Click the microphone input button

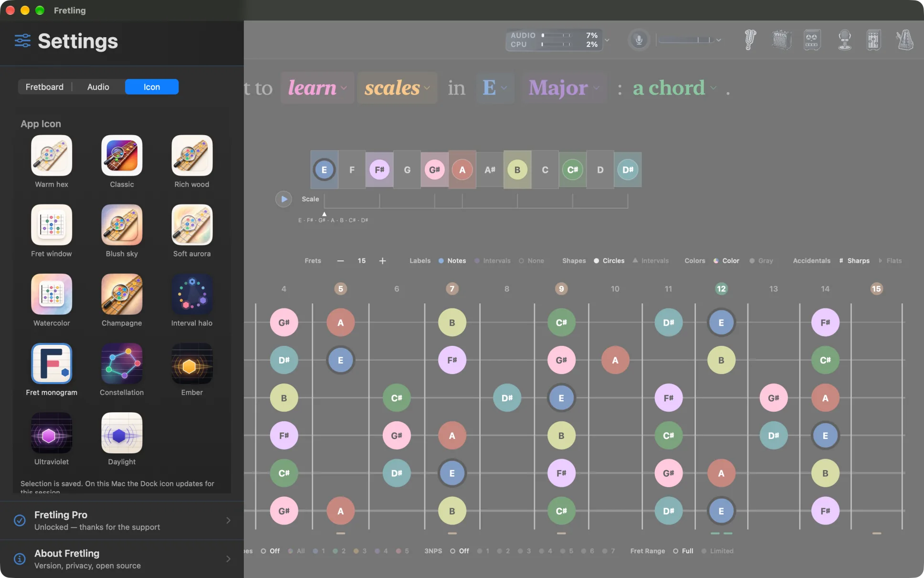(639, 40)
